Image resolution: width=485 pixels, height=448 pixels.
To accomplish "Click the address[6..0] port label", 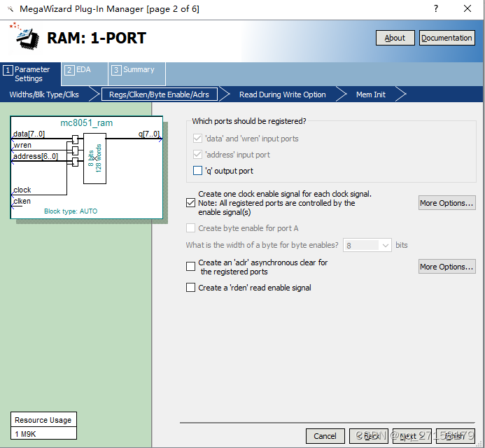I will point(35,156).
